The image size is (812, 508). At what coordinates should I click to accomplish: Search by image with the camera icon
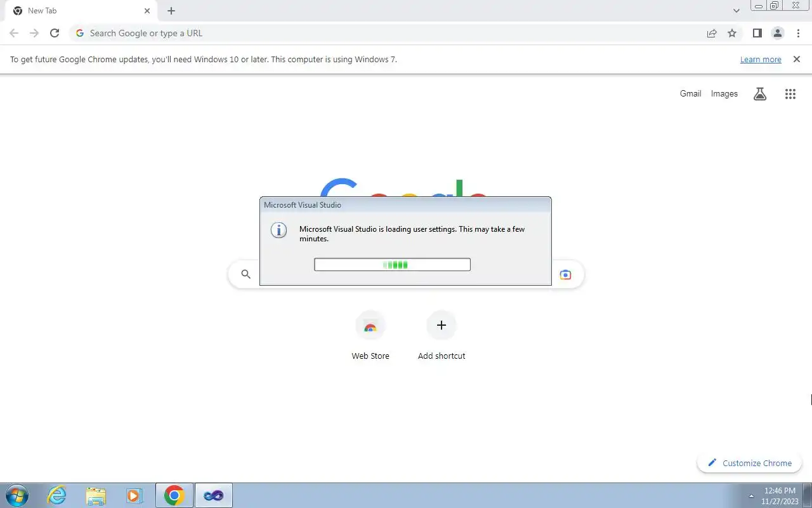565,274
